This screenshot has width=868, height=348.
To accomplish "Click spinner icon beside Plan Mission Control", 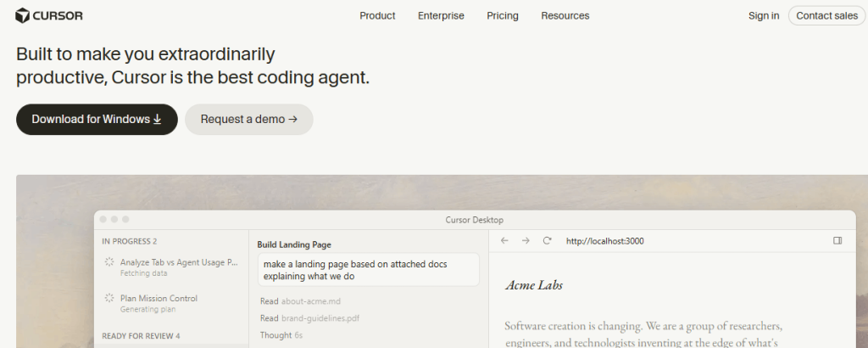I will tap(109, 298).
